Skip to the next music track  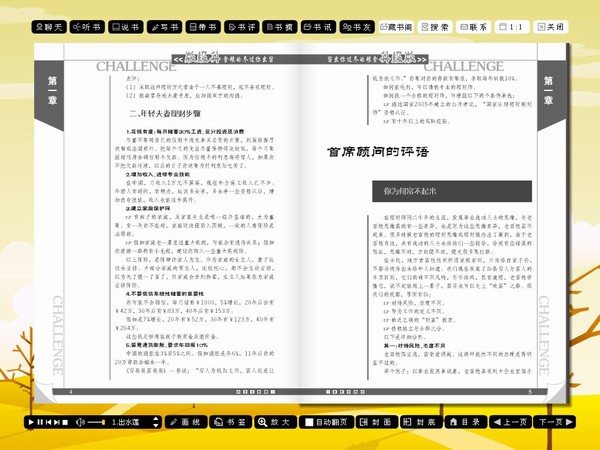click(57, 422)
